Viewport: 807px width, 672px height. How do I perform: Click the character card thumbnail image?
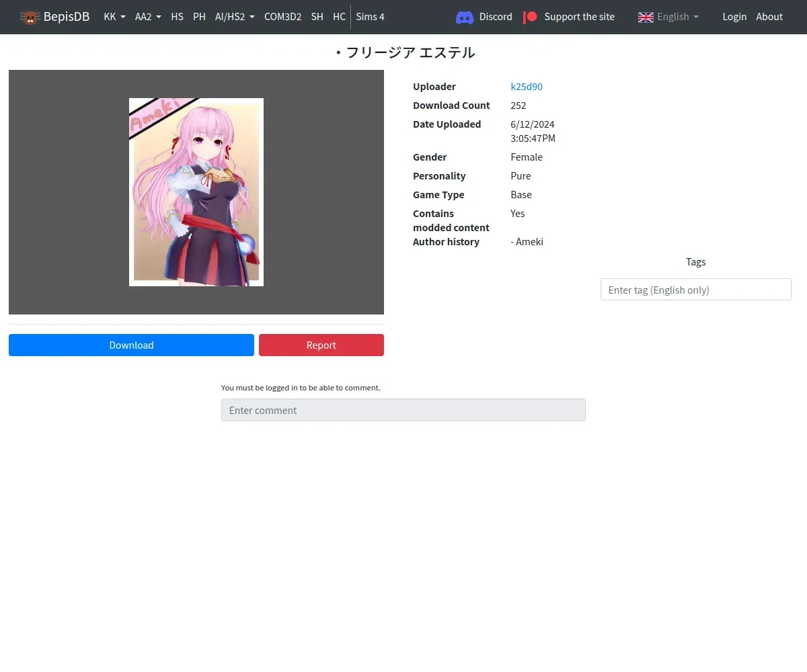[x=196, y=192]
